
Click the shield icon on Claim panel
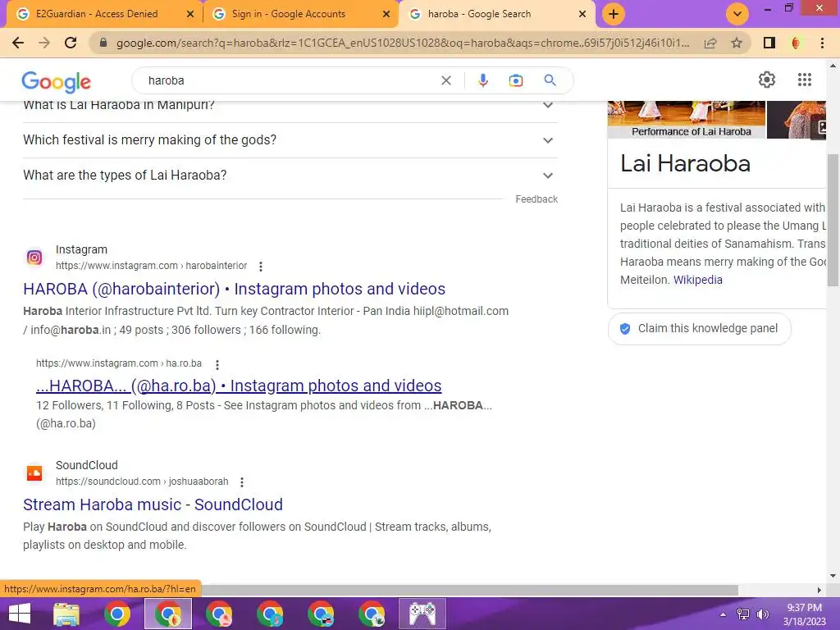coord(624,328)
